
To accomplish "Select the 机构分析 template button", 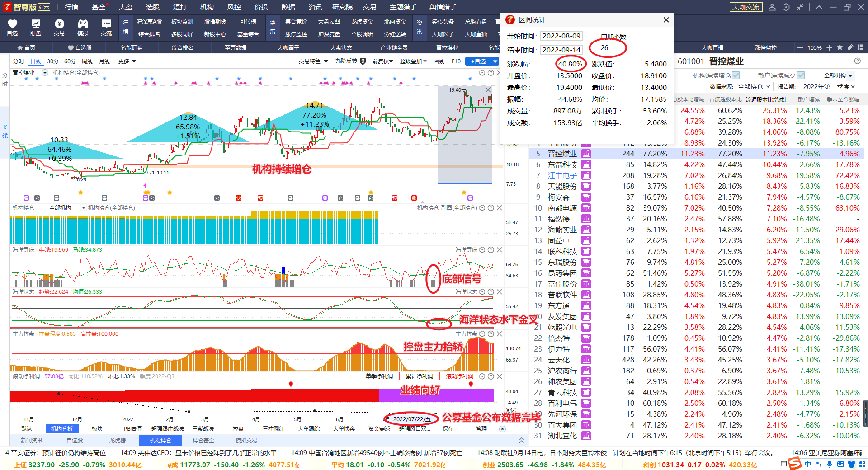I will point(62,428).
